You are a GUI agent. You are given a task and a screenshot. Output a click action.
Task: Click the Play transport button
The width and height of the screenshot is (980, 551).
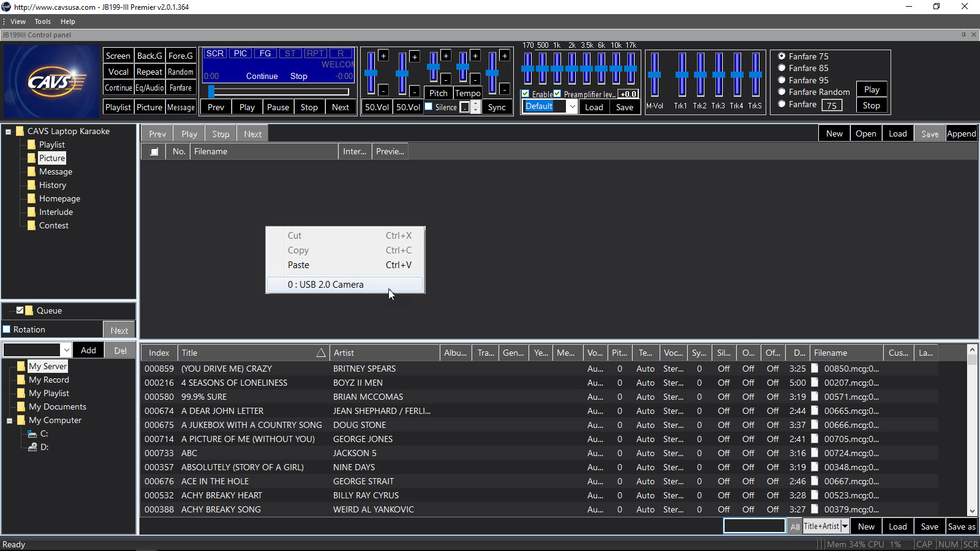[247, 107]
